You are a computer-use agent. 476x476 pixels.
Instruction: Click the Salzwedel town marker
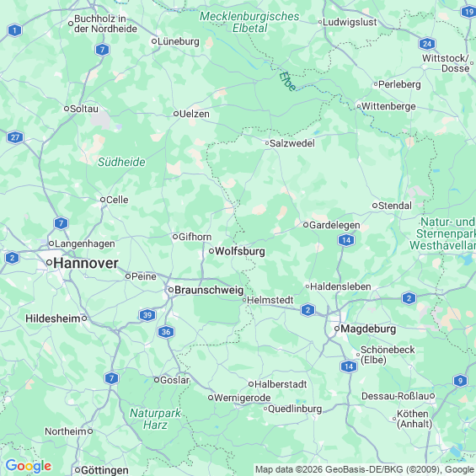267,143
